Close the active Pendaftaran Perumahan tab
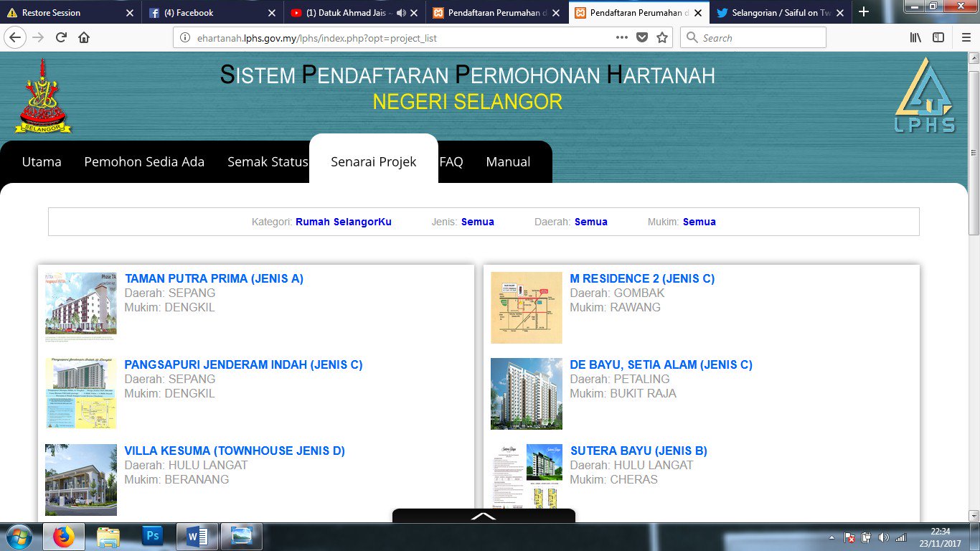This screenshot has width=980, height=551. 697,13
